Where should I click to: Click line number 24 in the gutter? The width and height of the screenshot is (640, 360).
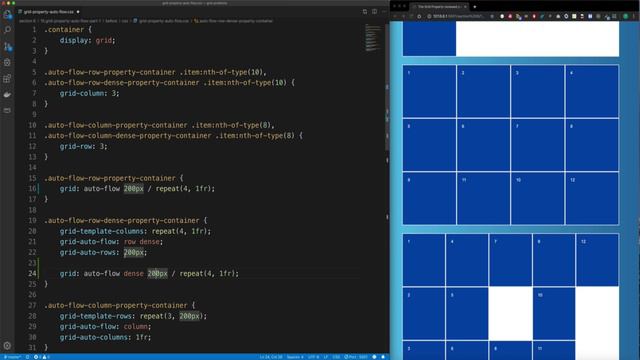[32, 273]
